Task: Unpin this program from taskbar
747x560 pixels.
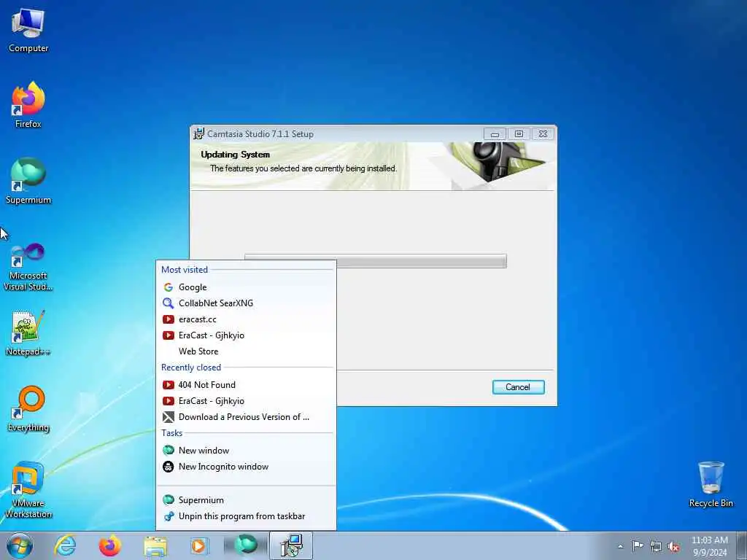Action: tap(246, 516)
